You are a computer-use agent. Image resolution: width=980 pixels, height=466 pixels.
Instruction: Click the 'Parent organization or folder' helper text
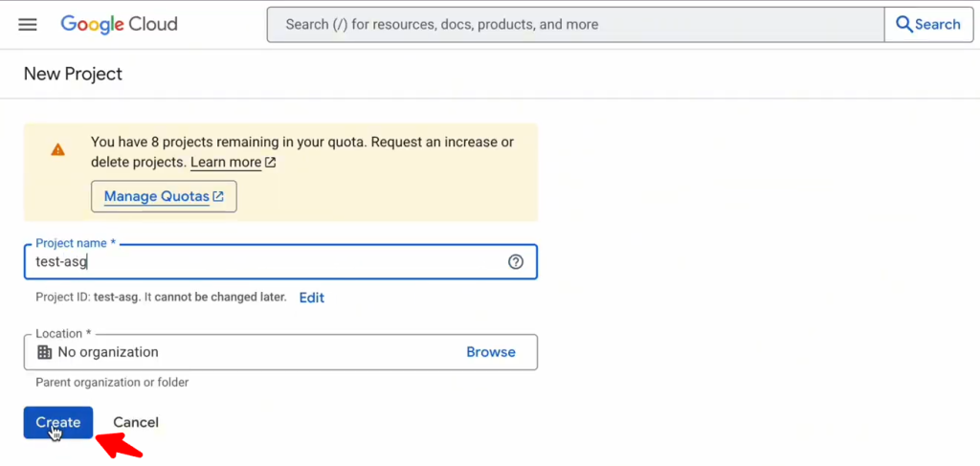click(112, 383)
